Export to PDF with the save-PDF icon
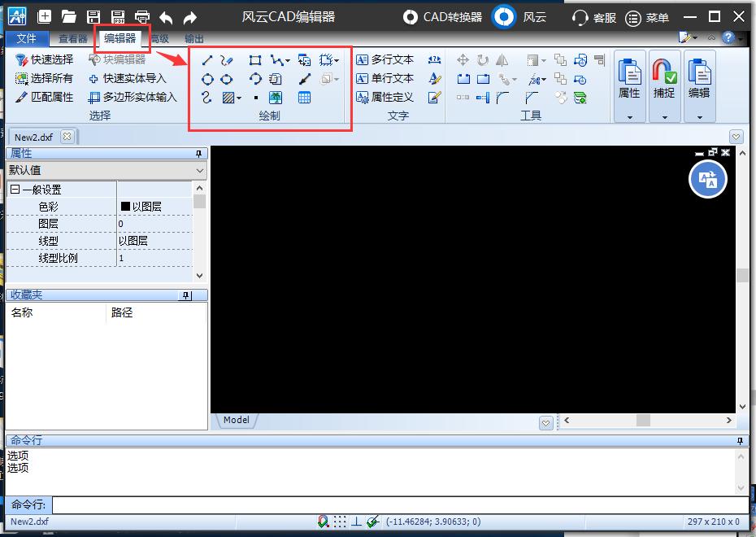The image size is (756, 537). tap(118, 17)
